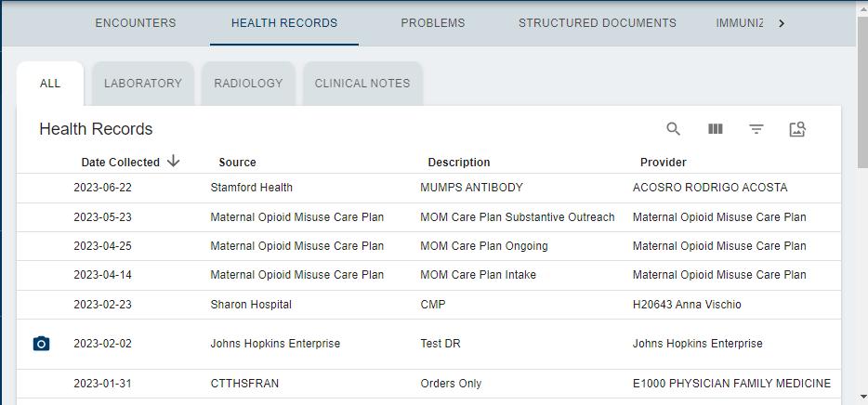Switch to the Encounters tab
The image size is (868, 405).
[136, 23]
